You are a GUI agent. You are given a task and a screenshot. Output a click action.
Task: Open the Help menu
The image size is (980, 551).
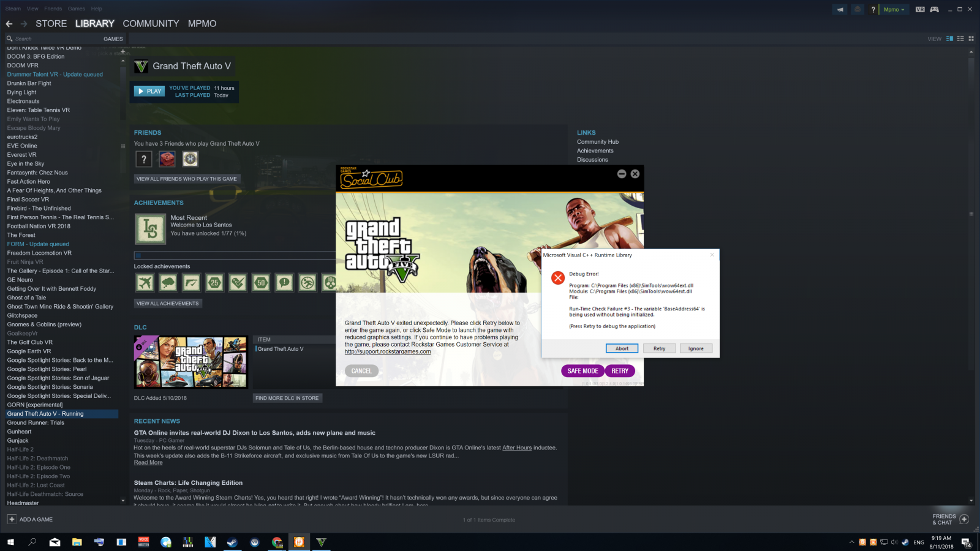[97, 9]
